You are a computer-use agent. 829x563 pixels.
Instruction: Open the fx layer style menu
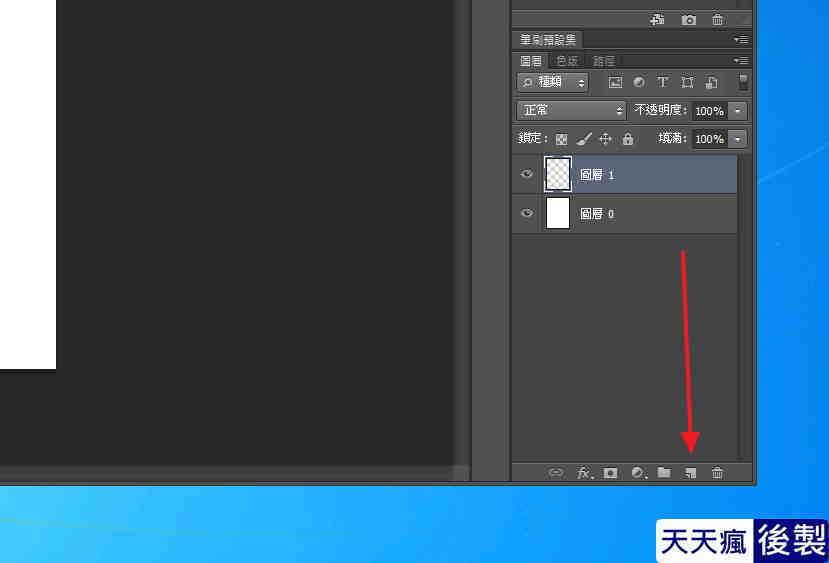pyautogui.click(x=584, y=473)
